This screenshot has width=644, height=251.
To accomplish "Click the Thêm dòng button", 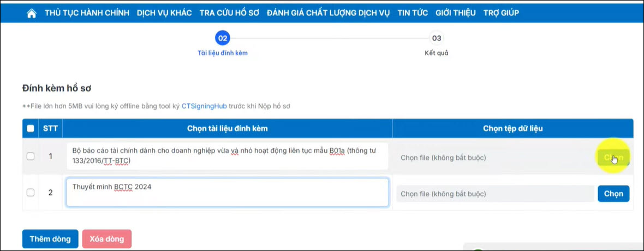I will coord(50,239).
